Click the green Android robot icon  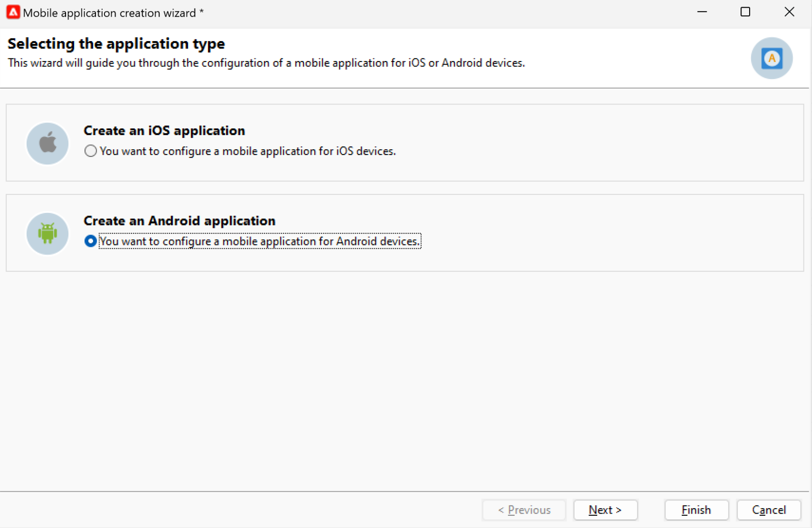coord(47,233)
